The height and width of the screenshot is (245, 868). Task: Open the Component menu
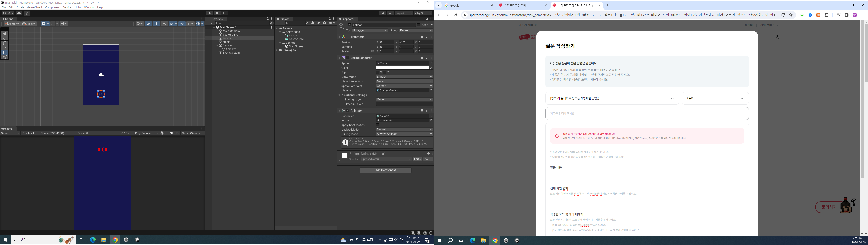point(52,7)
